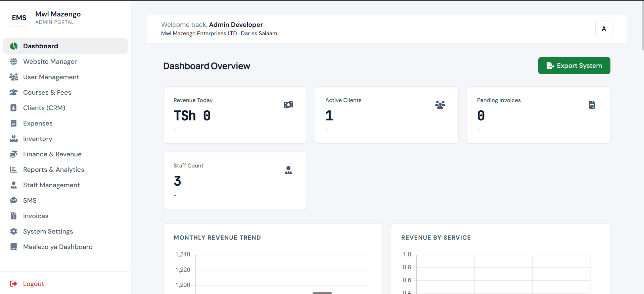Click the 'TSh 0' revenue value
Viewport: 644px width, 294px height.
[x=192, y=115]
